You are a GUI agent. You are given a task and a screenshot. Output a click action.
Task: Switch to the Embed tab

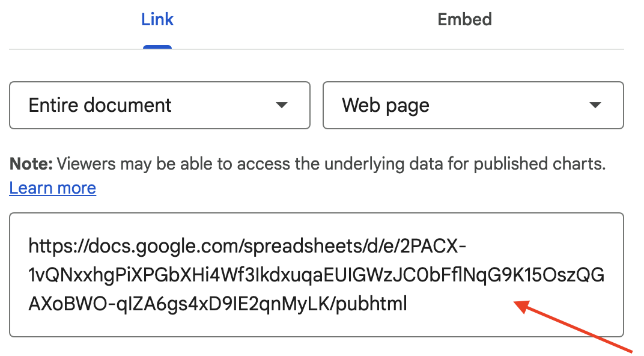tap(464, 19)
